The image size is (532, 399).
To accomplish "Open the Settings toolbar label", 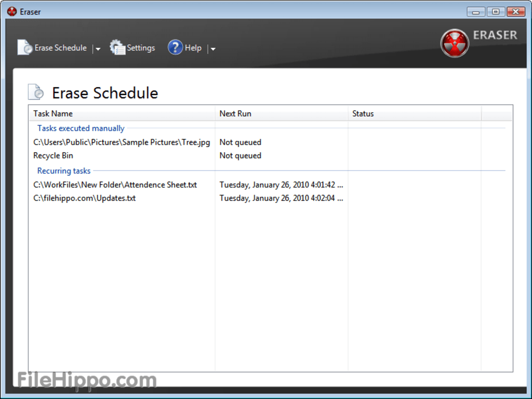I will click(141, 48).
